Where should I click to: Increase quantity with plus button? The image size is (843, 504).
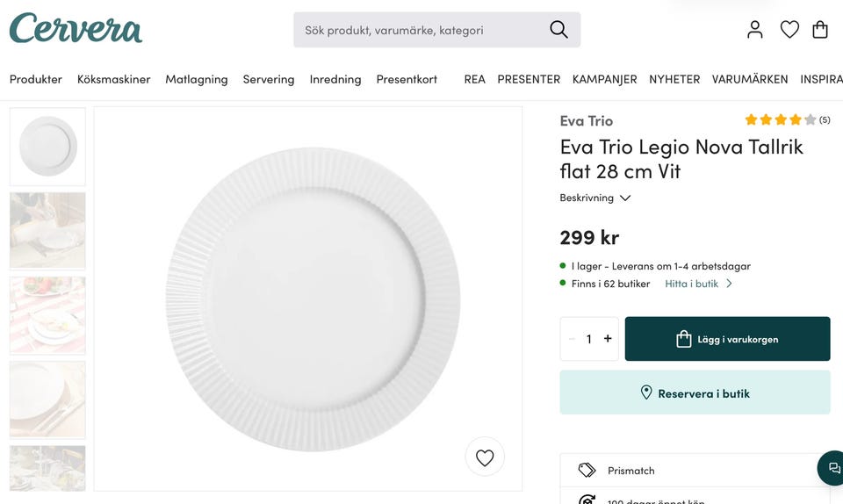(608, 339)
